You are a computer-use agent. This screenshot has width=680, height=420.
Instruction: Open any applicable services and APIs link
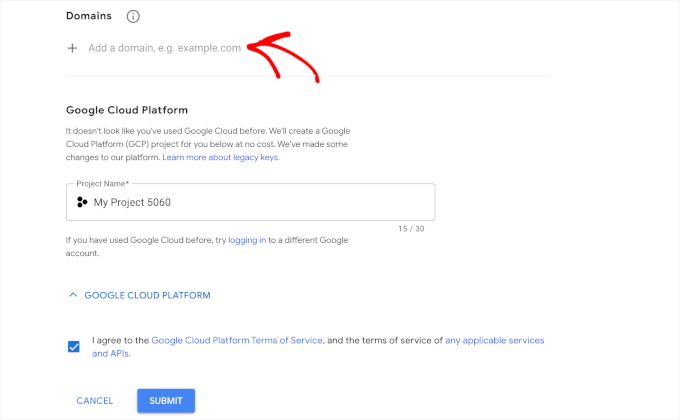coord(494,340)
